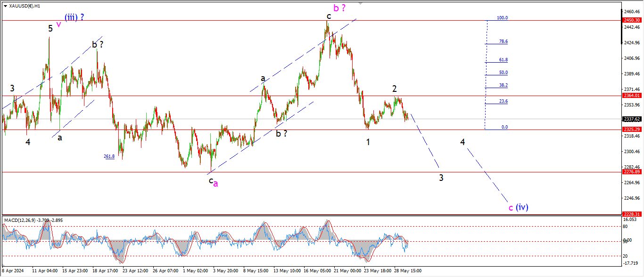Click the 2276.89 support price label
This screenshot has width=644, height=277.
pyautogui.click(x=631, y=172)
